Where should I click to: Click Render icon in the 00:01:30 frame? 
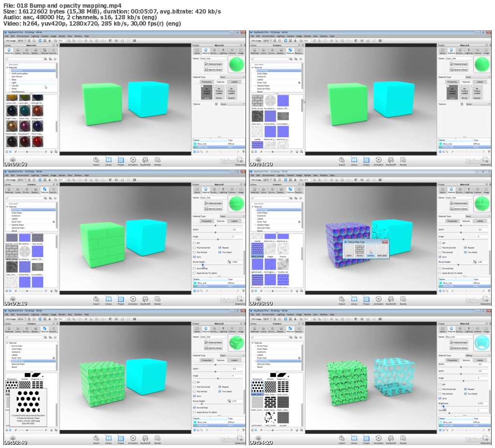[x=403, y=160]
